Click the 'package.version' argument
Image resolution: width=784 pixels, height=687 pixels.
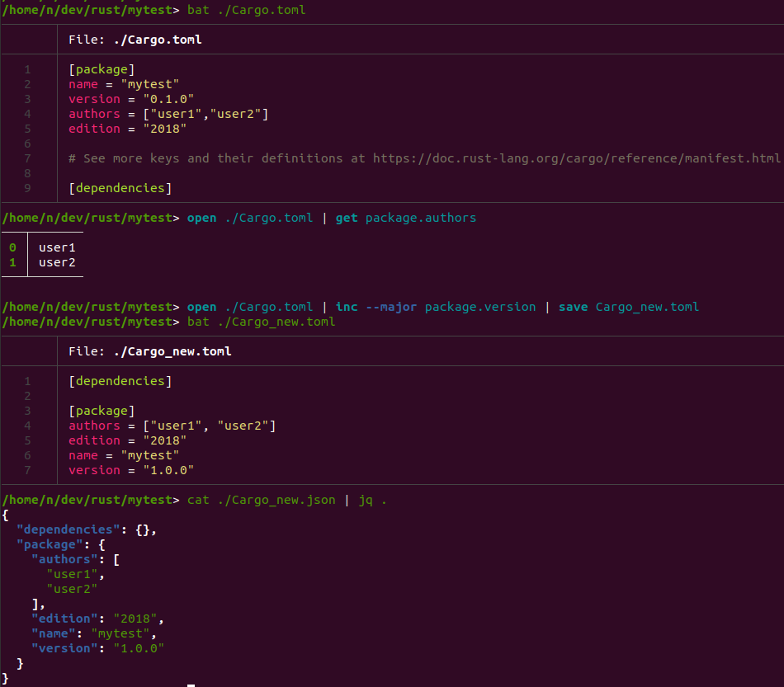point(480,307)
